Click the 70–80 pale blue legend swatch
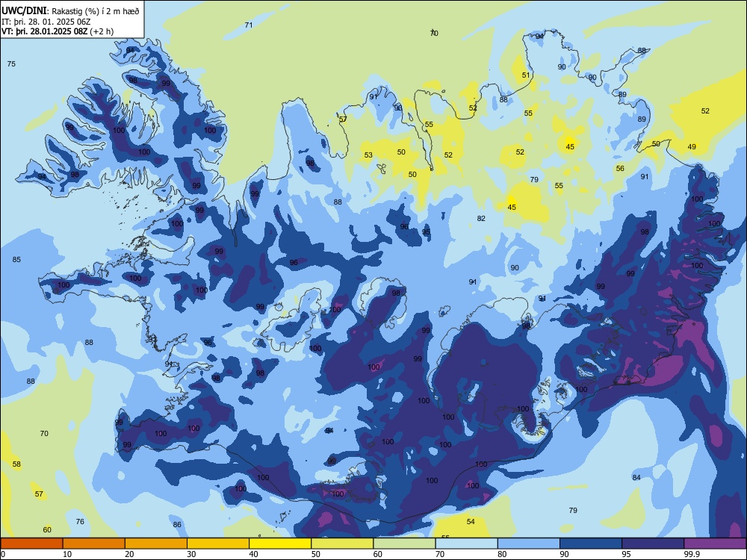The image size is (747, 560). pyautogui.click(x=466, y=544)
